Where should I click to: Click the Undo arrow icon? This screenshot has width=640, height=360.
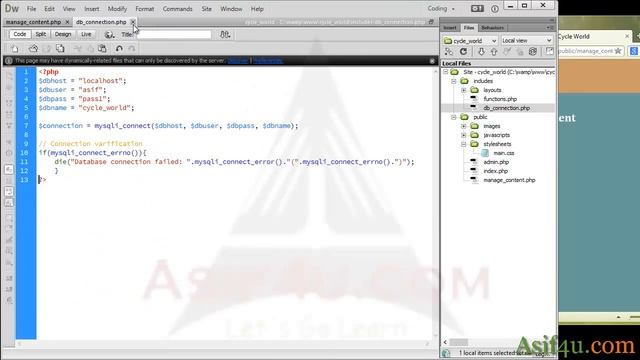click(x=119, y=49)
